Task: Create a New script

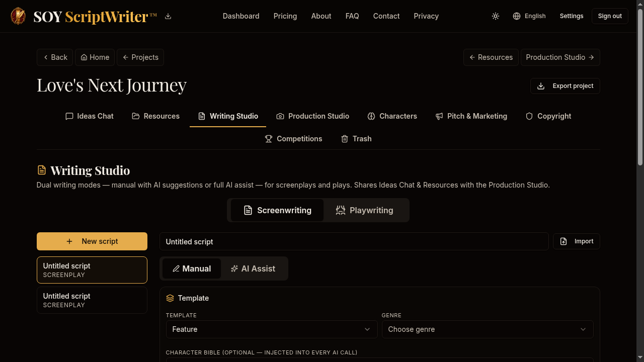Action: 92,241
